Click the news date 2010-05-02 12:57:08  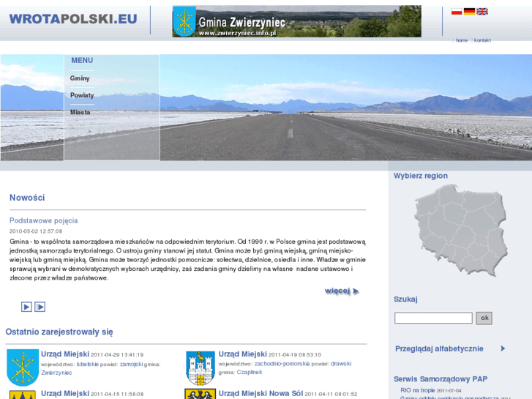(36, 231)
